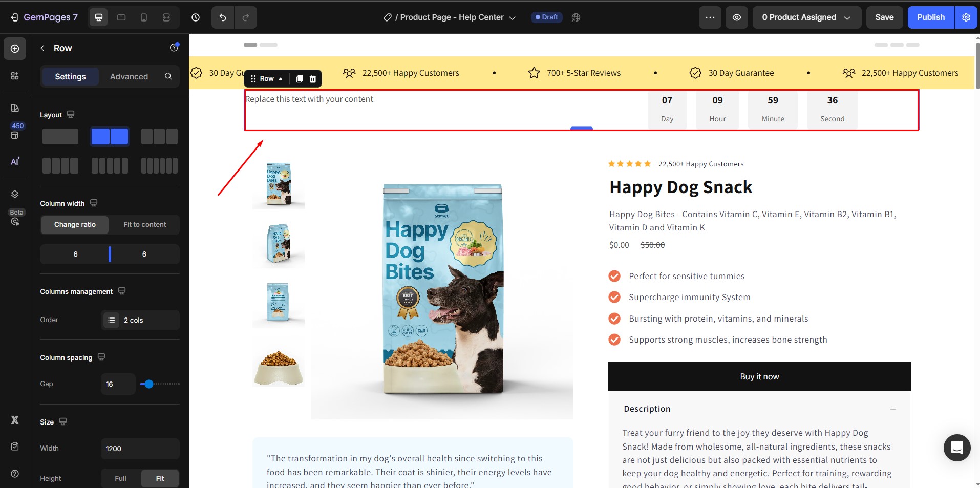Open page settings gear icon

click(966, 17)
